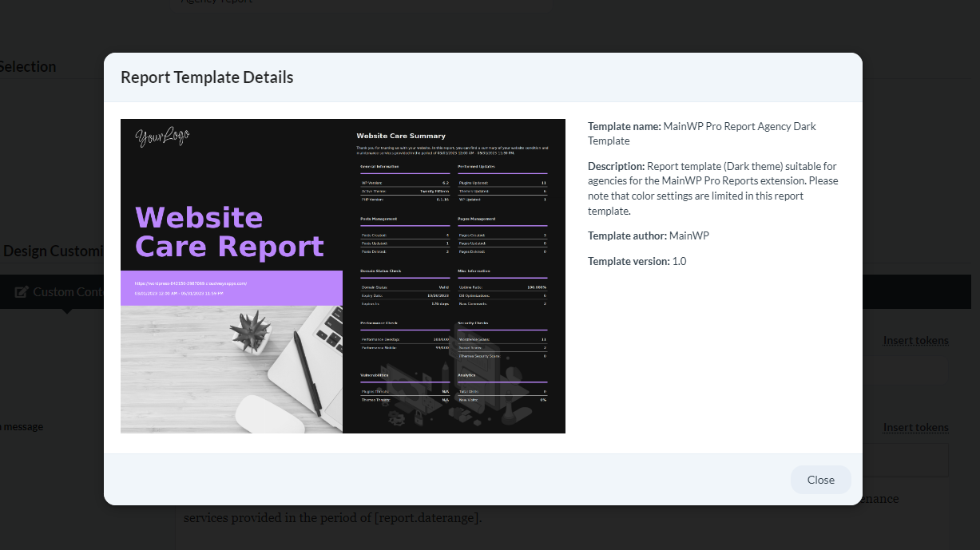Click the upper Insert tokens link

click(915, 340)
